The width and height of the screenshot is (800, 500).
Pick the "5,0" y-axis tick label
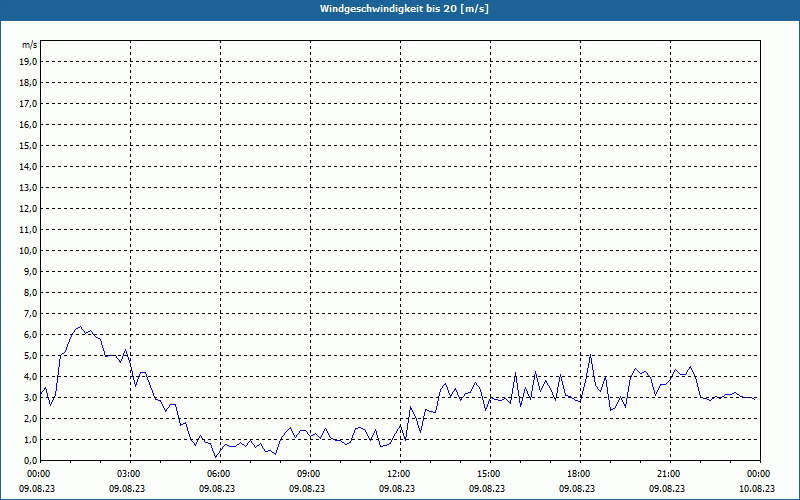(31, 355)
